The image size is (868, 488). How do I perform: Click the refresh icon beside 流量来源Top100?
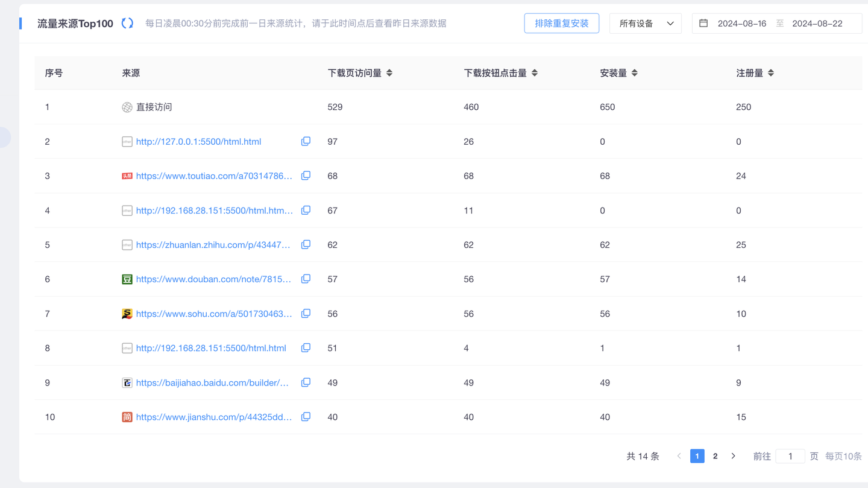pyautogui.click(x=127, y=24)
